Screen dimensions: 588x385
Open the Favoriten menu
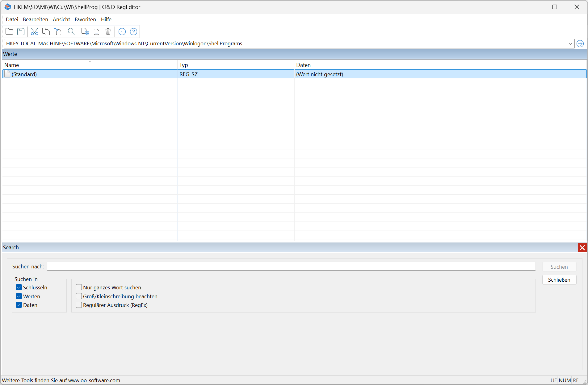click(x=85, y=19)
